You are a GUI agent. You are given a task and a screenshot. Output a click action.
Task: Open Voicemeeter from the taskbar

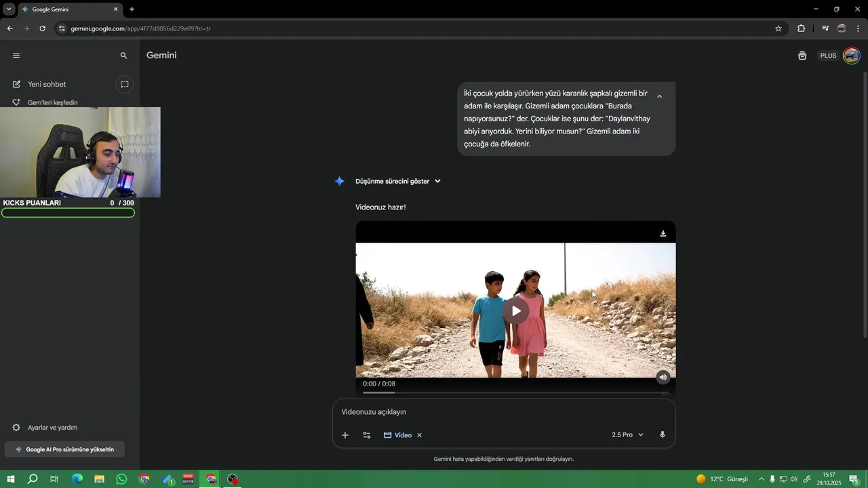[189, 479]
